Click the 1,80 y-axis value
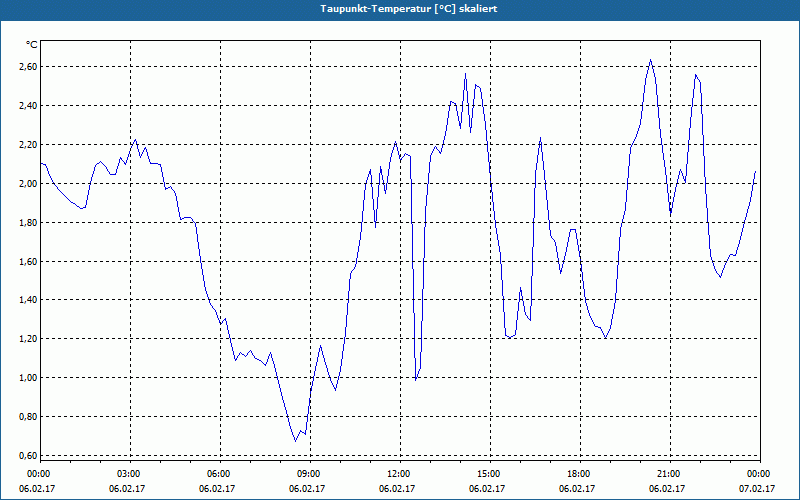Screen dimensions: 800x500 click(x=28, y=222)
